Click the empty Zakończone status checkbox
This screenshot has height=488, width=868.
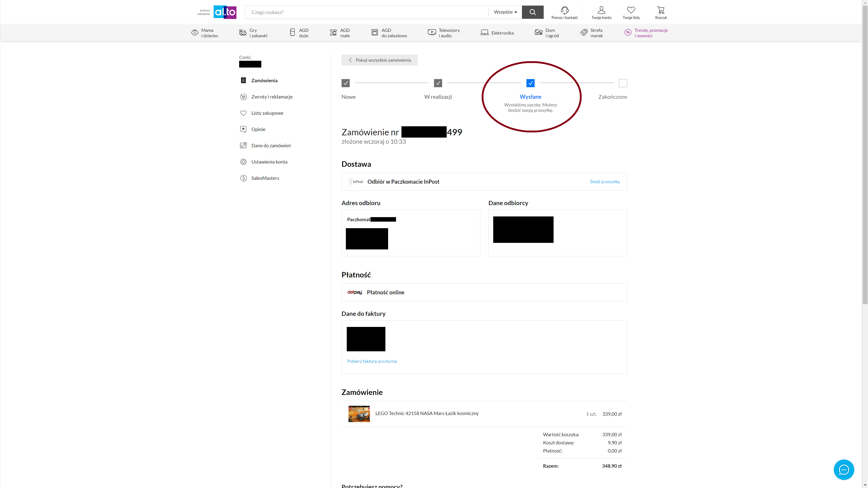[623, 83]
